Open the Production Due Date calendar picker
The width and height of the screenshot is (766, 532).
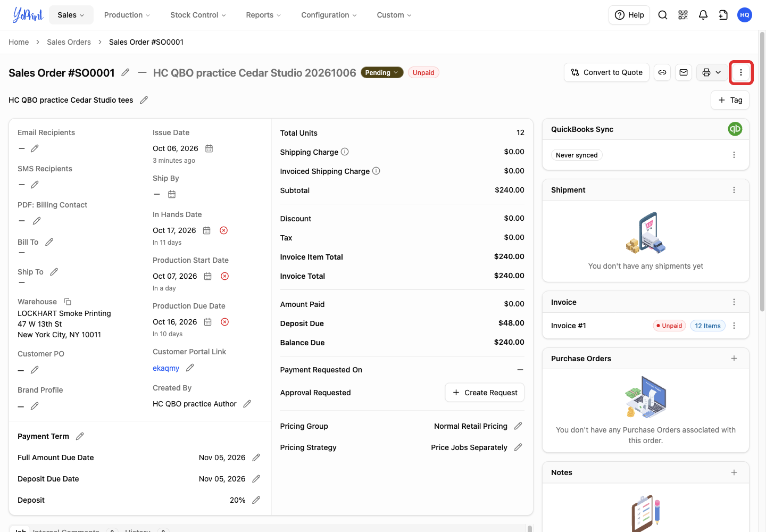click(208, 322)
